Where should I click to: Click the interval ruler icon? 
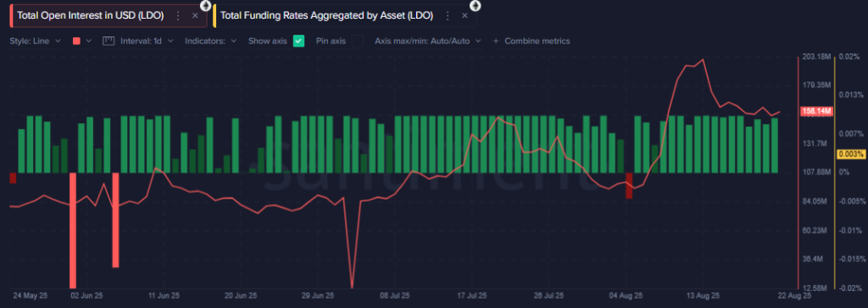pyautogui.click(x=108, y=41)
